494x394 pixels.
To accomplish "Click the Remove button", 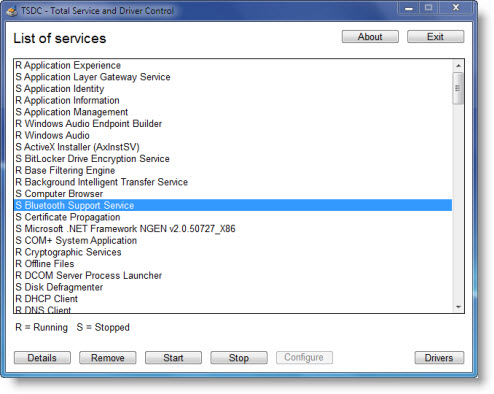I will coord(108,358).
